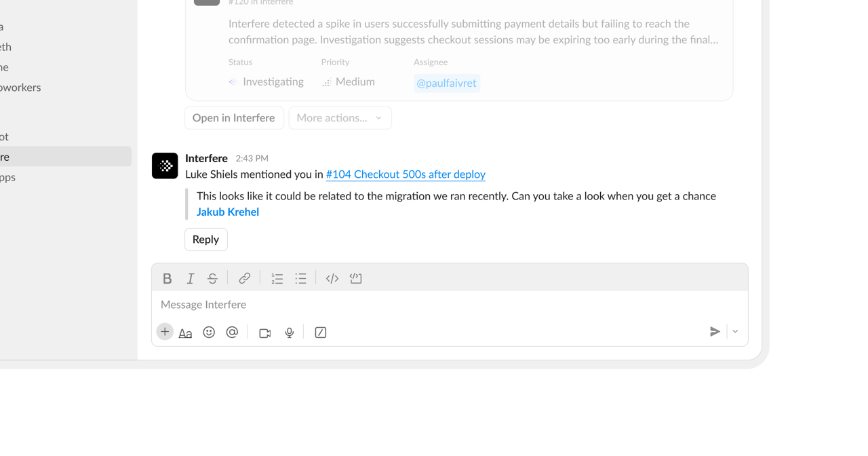Open #104 Checkout 500s after deploy link

click(406, 174)
